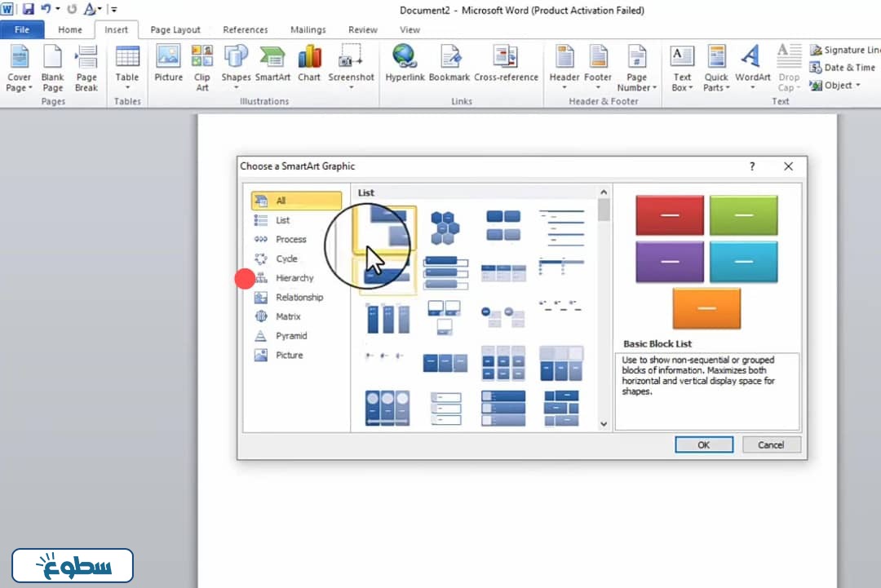The width and height of the screenshot is (881, 588).
Task: Cancel the SmartArt Graphic dialog
Action: 771,444
